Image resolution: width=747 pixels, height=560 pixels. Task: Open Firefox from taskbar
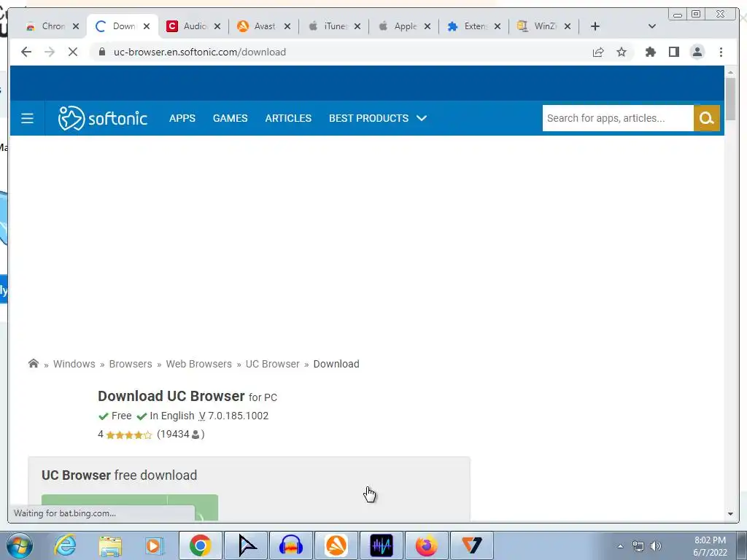pos(426,545)
